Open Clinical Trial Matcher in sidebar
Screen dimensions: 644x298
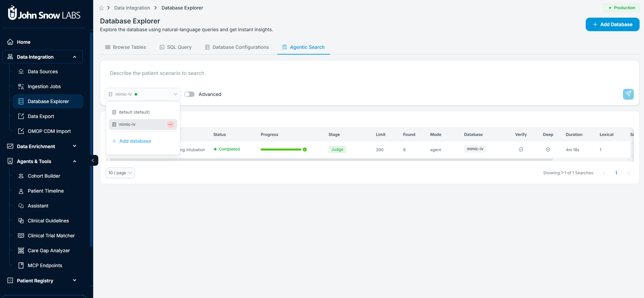51,236
